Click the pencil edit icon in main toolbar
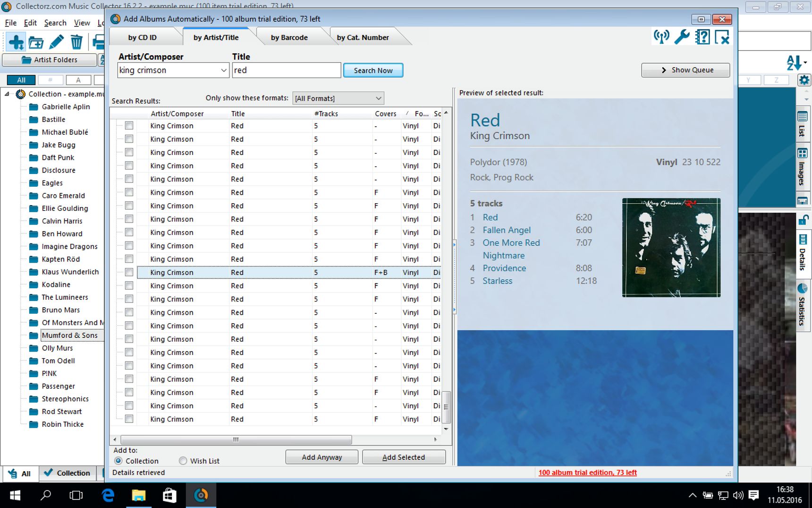 point(56,42)
